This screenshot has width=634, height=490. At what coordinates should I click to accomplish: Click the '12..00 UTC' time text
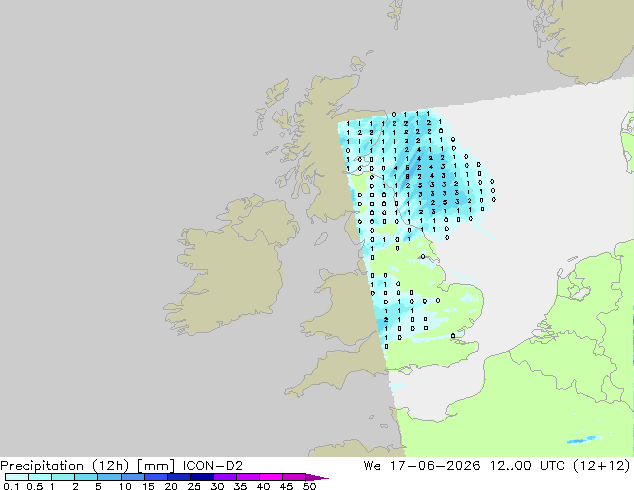tap(526, 466)
